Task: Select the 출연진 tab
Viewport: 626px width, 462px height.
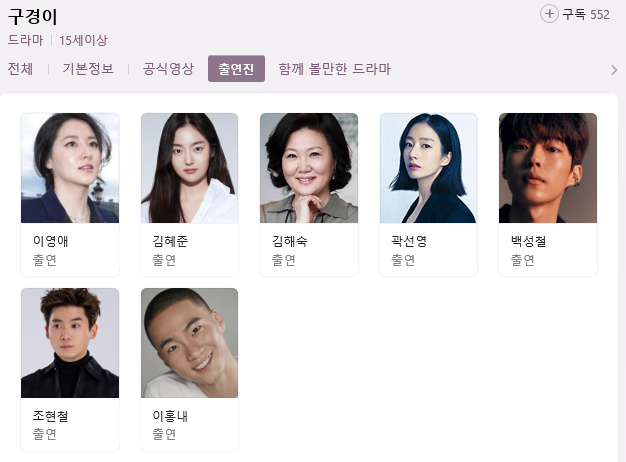Action: click(236, 69)
